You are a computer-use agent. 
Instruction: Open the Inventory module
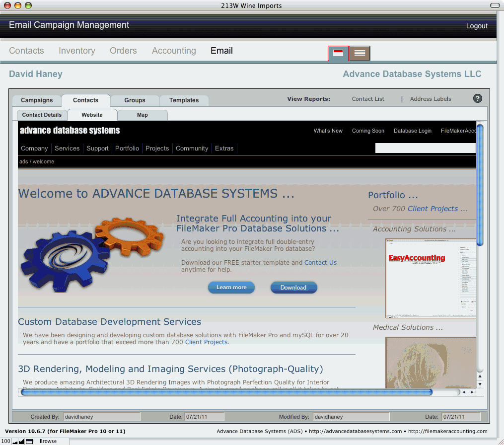[x=77, y=51]
